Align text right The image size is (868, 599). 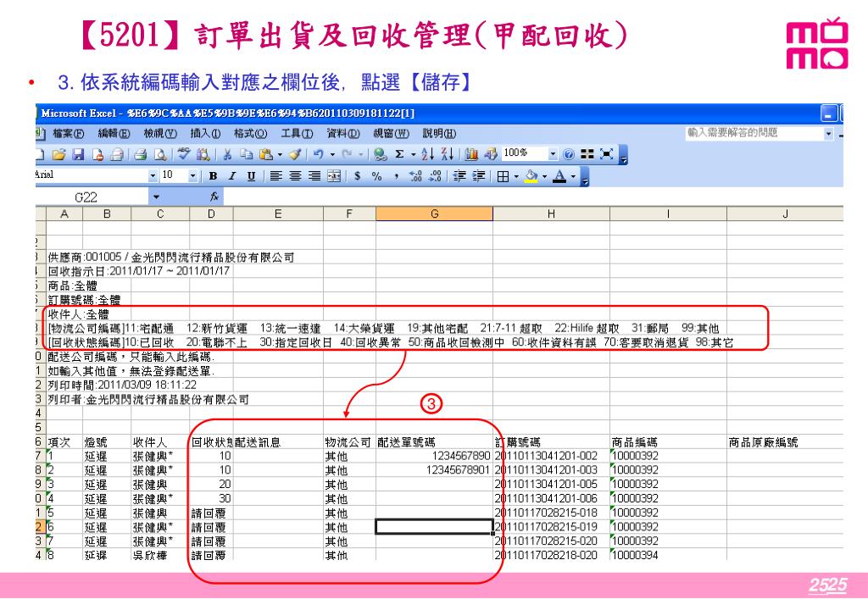point(314,176)
